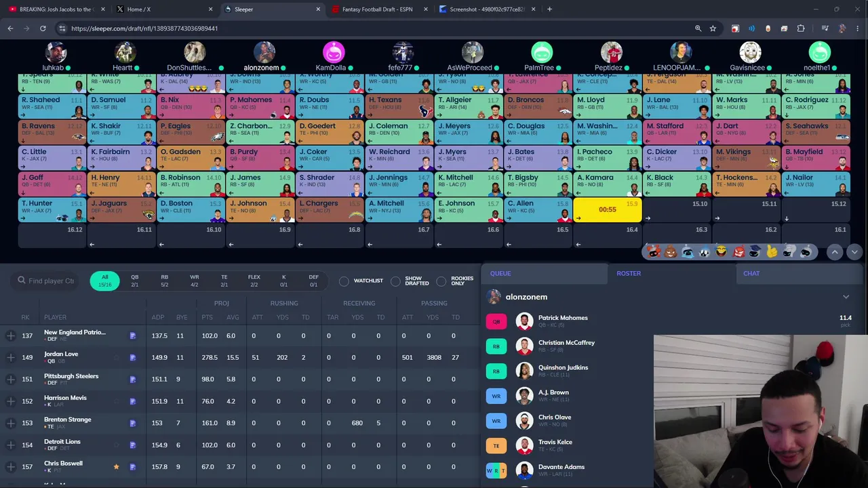Screen dimensions: 868x488
Task: Toggle watchlist star for Harrison Mevis
Action: pyautogui.click(x=116, y=401)
